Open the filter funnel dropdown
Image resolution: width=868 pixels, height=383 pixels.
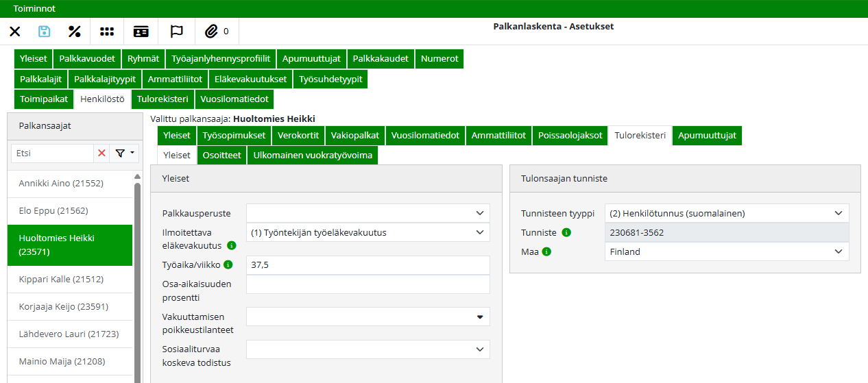[x=124, y=153]
